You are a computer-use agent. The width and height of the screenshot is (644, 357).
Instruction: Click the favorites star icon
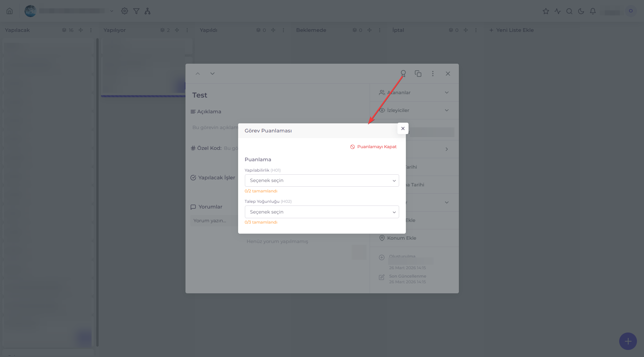point(546,11)
